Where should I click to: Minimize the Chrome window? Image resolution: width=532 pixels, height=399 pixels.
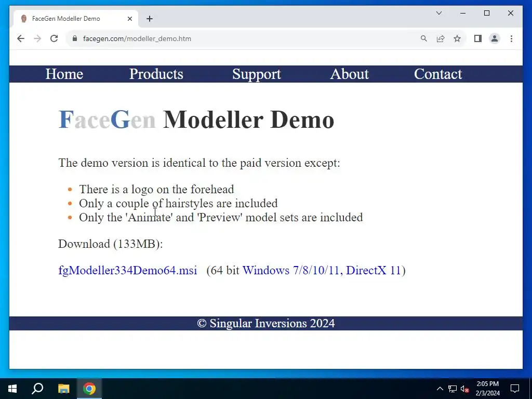click(463, 13)
